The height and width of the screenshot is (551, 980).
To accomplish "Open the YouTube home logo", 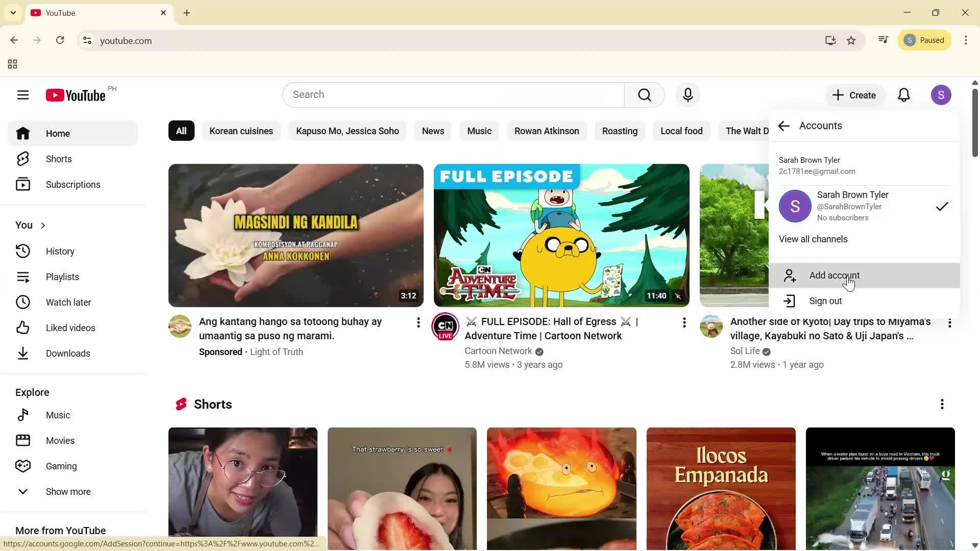I will pyautogui.click(x=75, y=95).
